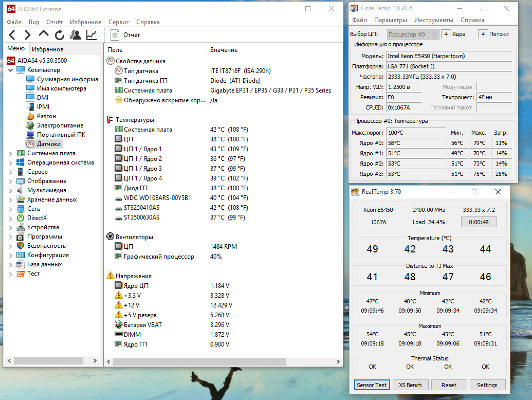This screenshot has height=400, width=532.
Task: Open the graph icon in AIDA64 toolbar
Action: (x=91, y=34)
